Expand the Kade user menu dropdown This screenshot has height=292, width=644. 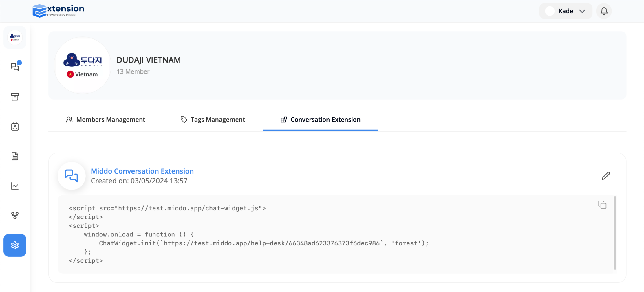coord(566,11)
